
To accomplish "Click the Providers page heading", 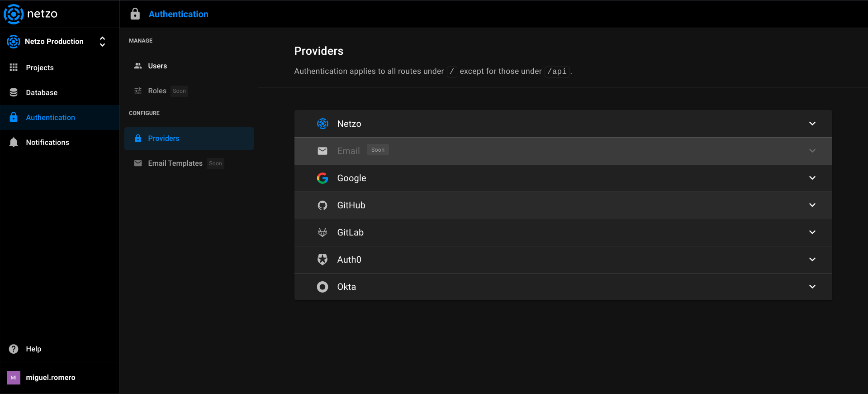I will tap(319, 51).
